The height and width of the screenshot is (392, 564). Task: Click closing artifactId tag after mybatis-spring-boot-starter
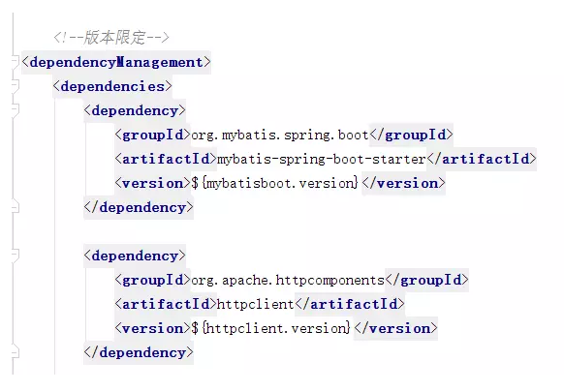click(482, 159)
